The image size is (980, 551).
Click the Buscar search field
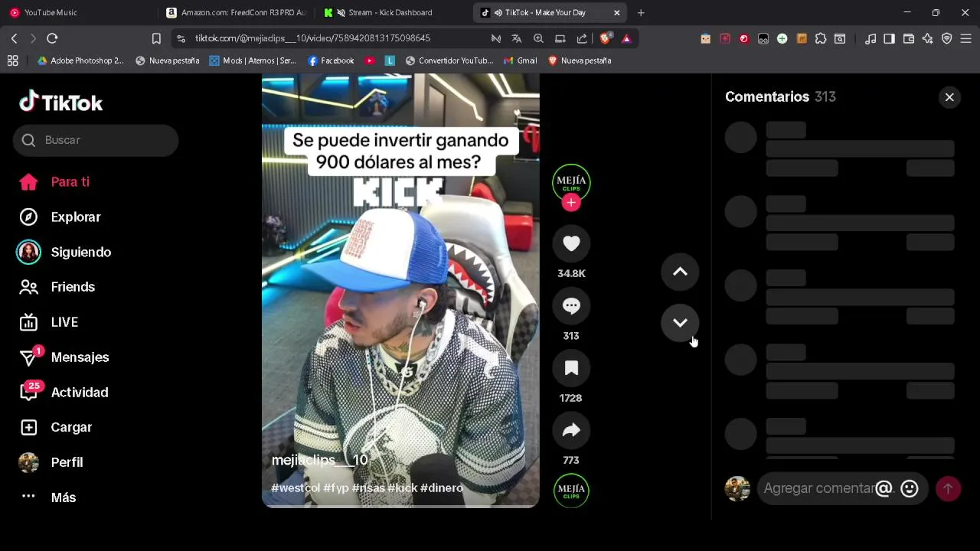[96, 140]
